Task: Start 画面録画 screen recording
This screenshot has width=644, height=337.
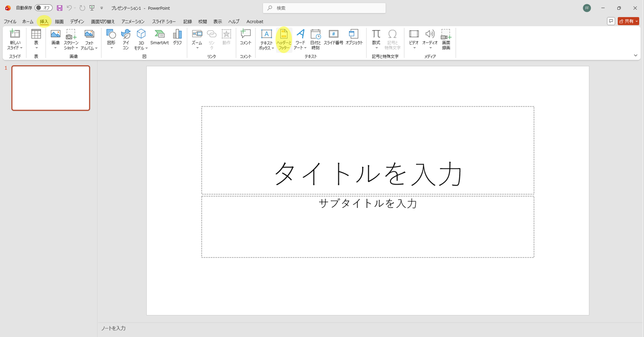Action: 446,39
